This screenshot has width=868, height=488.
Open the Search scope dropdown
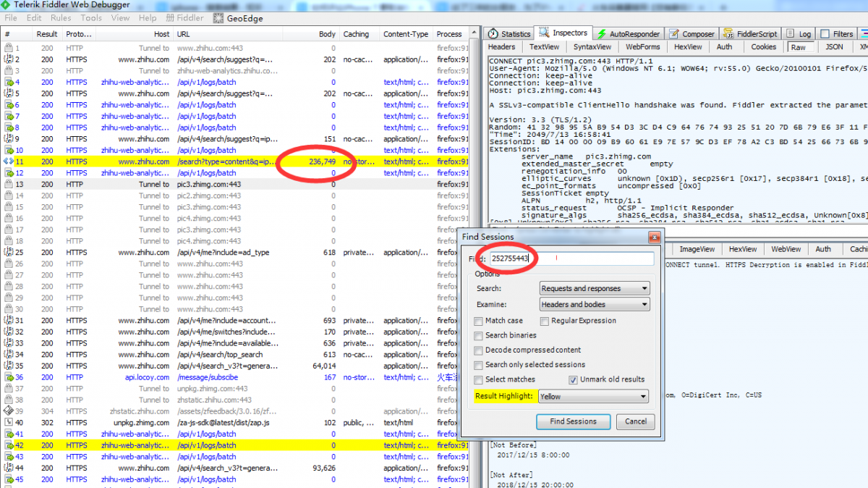coord(595,288)
